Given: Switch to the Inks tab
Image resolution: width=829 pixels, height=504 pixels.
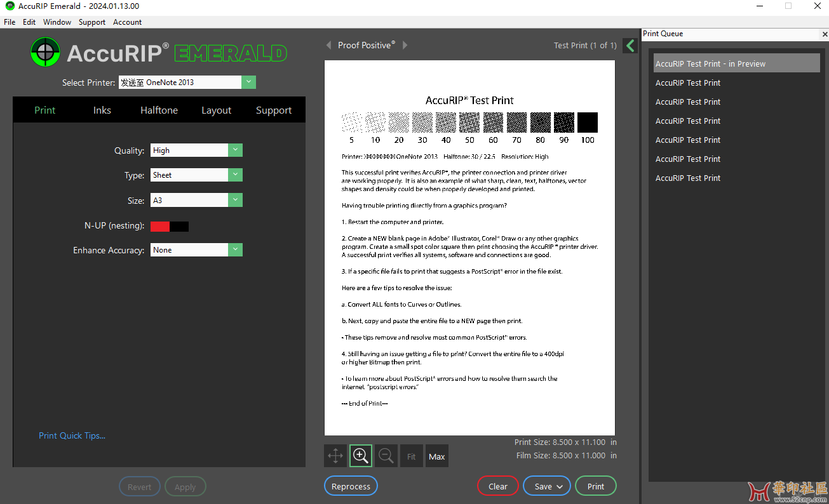Looking at the screenshot, I should click(x=102, y=110).
